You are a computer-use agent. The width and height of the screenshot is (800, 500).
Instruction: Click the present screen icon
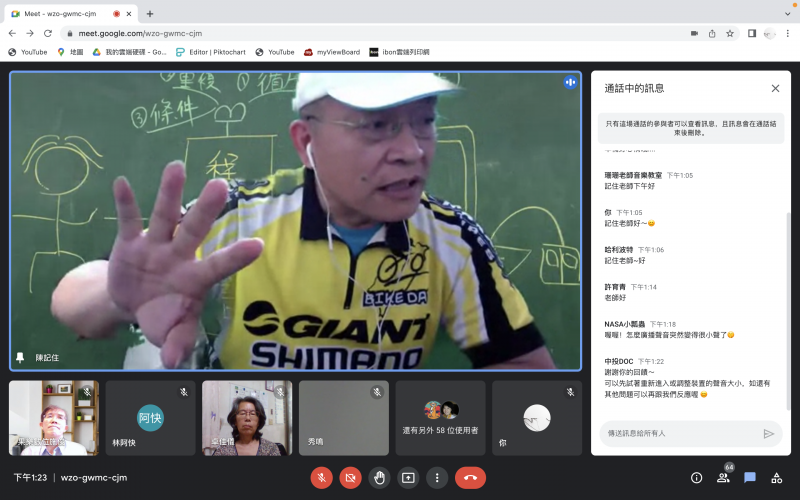[x=408, y=478]
